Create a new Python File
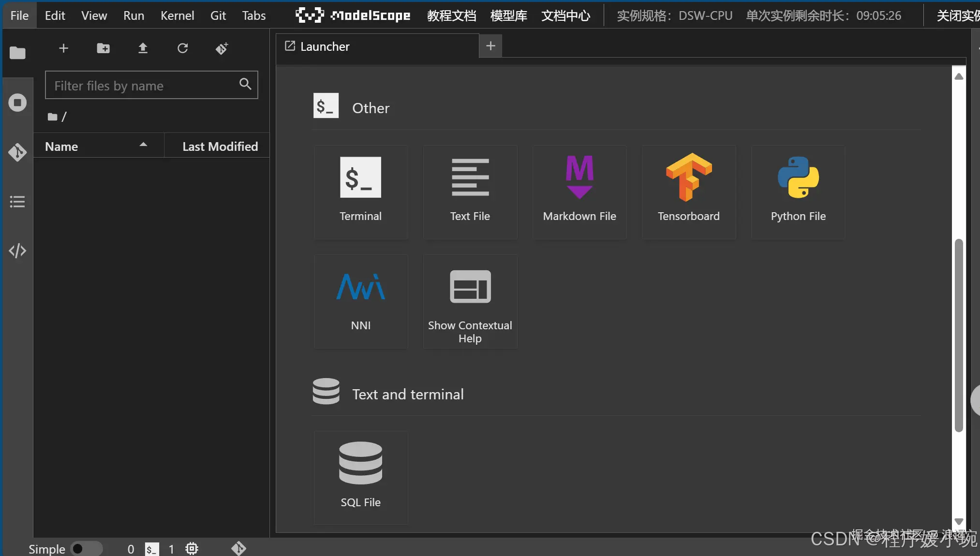980x556 pixels. (x=798, y=191)
